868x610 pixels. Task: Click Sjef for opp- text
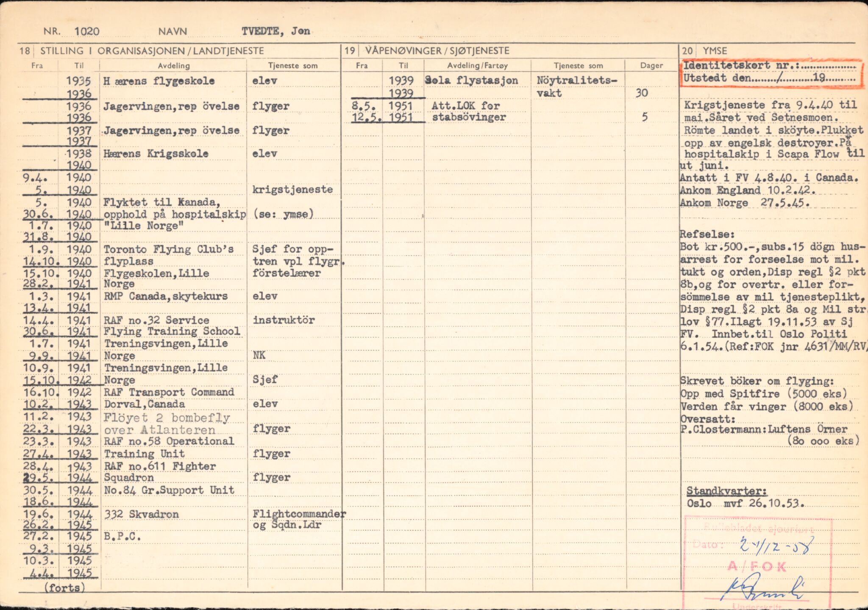click(x=293, y=249)
